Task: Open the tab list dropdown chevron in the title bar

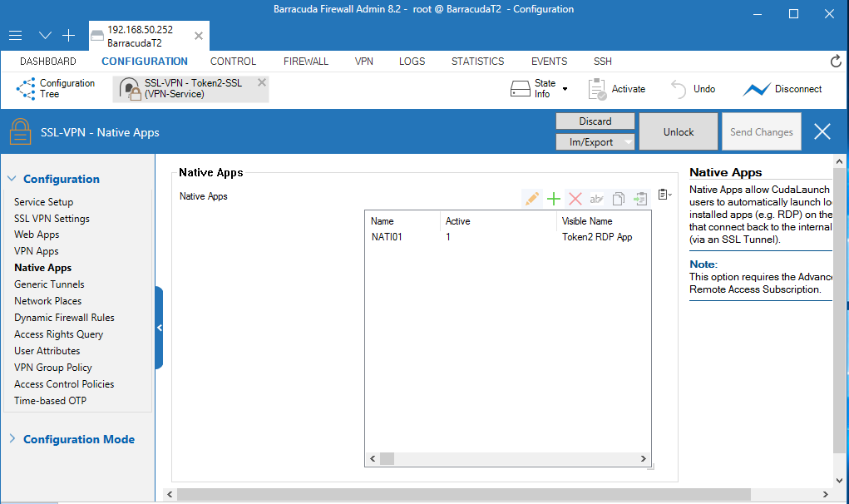Action: coord(45,36)
